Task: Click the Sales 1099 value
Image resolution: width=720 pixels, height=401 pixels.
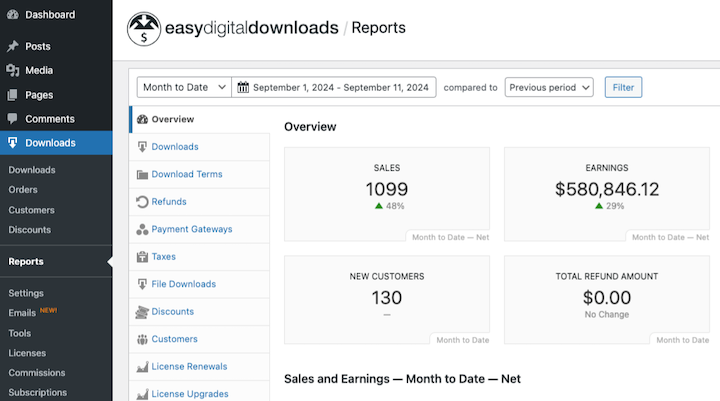Action: (387, 189)
